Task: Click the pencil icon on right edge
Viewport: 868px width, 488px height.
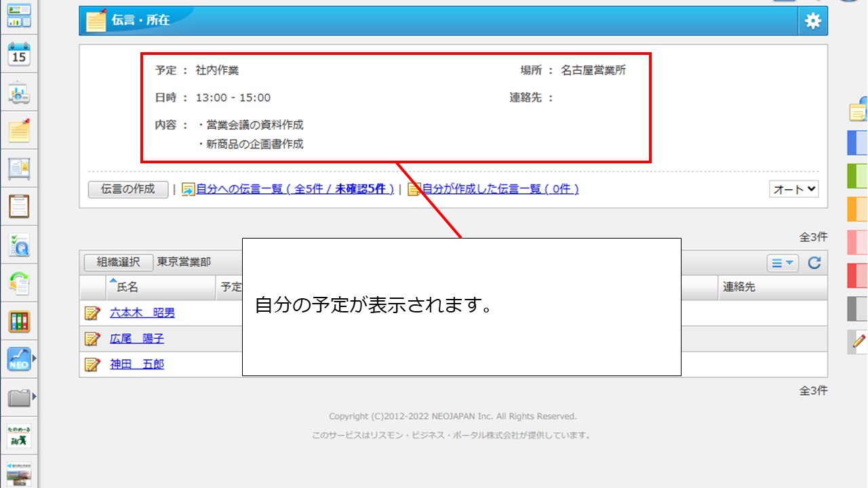Action: click(x=859, y=341)
